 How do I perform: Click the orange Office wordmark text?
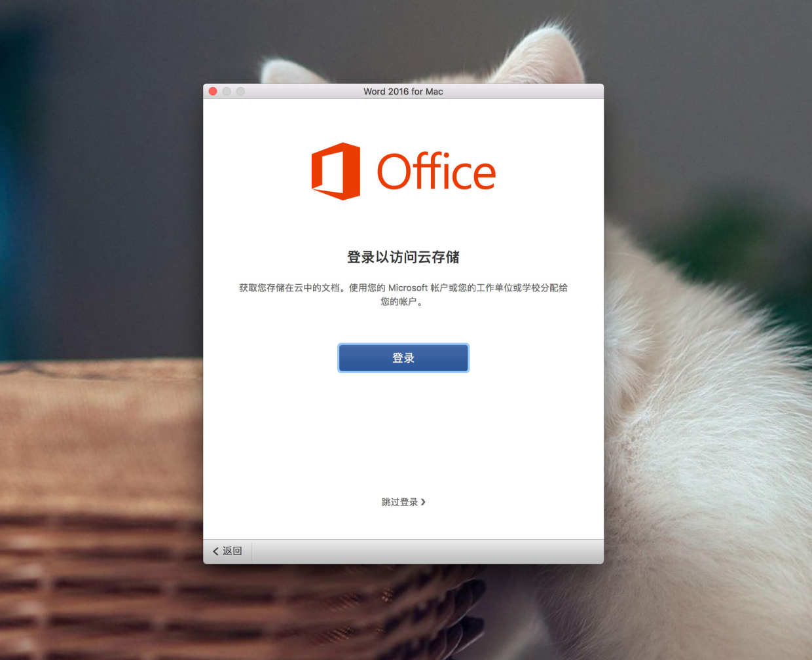436,171
